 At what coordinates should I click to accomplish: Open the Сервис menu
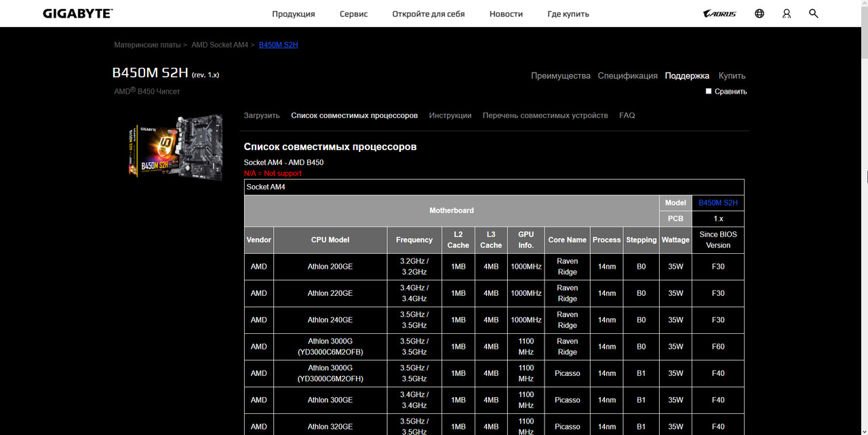353,14
